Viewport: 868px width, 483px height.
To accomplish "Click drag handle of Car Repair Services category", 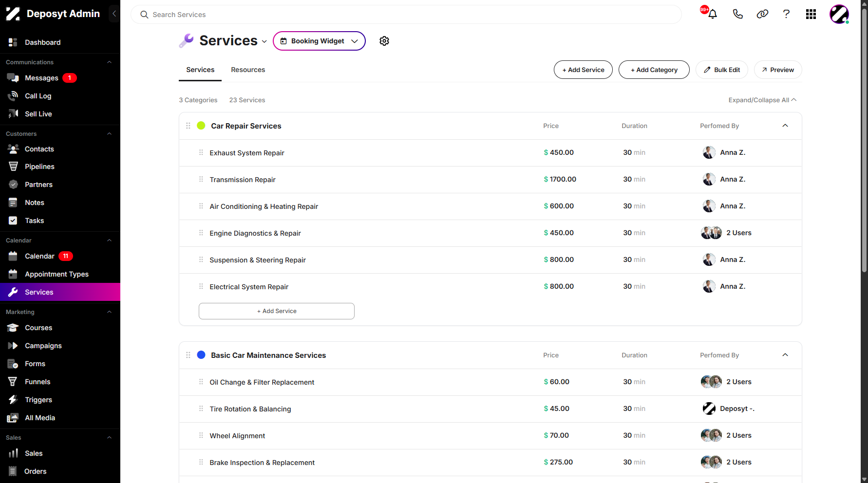I will point(188,126).
